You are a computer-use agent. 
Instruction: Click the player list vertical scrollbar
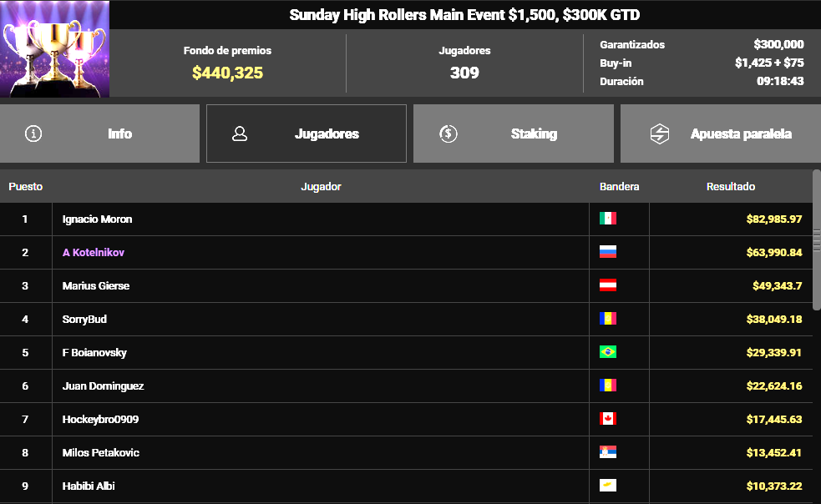click(x=816, y=242)
